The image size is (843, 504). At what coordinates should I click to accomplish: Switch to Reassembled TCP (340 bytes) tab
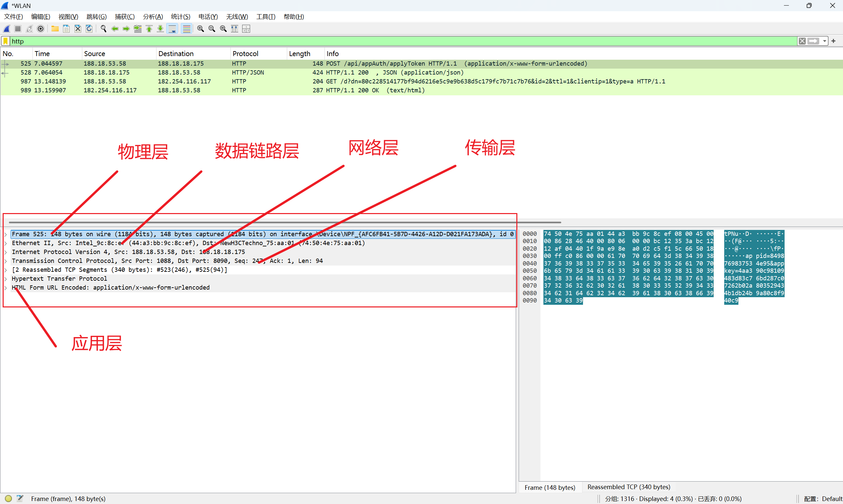(629, 487)
